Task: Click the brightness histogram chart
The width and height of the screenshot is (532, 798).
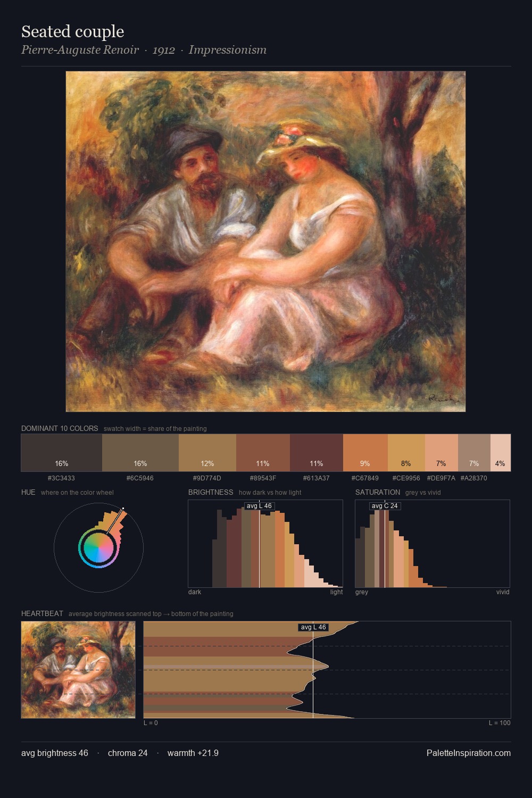Action: 265,544
